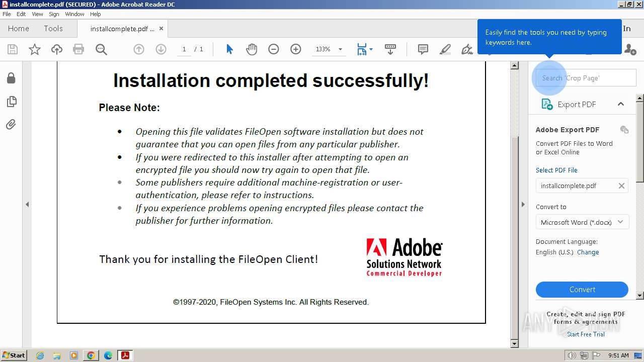Click Change document language link
The image size is (644, 362).
tap(588, 252)
